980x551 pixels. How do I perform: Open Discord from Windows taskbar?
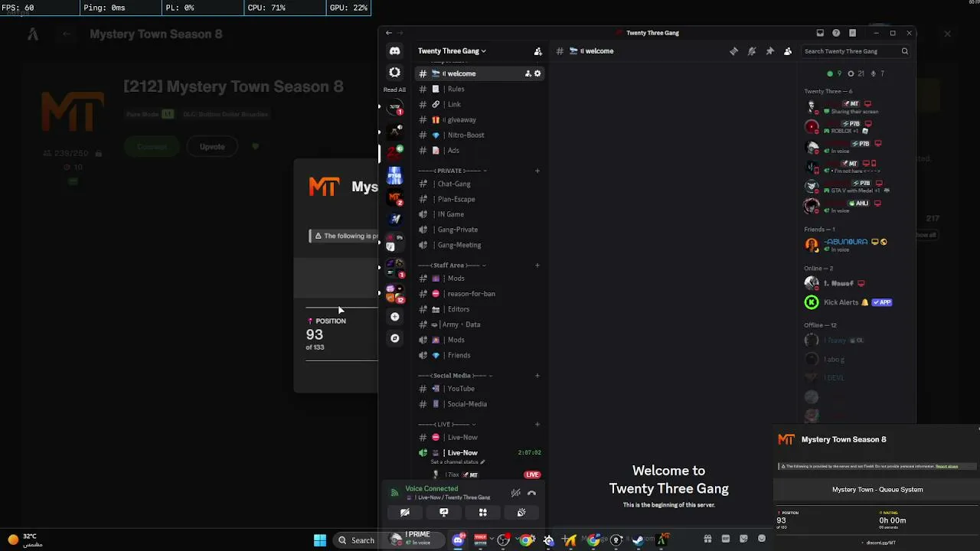click(x=458, y=540)
